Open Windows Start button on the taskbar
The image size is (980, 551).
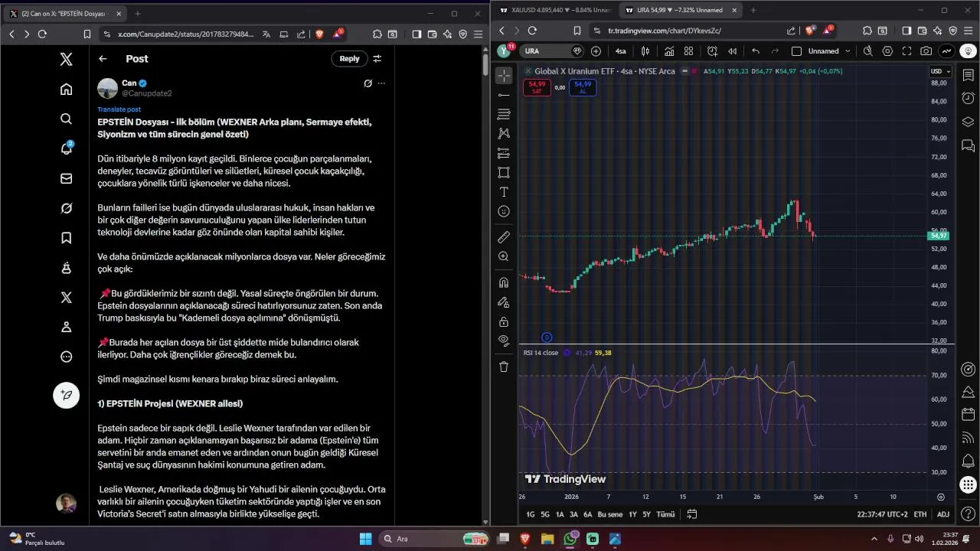coord(365,539)
